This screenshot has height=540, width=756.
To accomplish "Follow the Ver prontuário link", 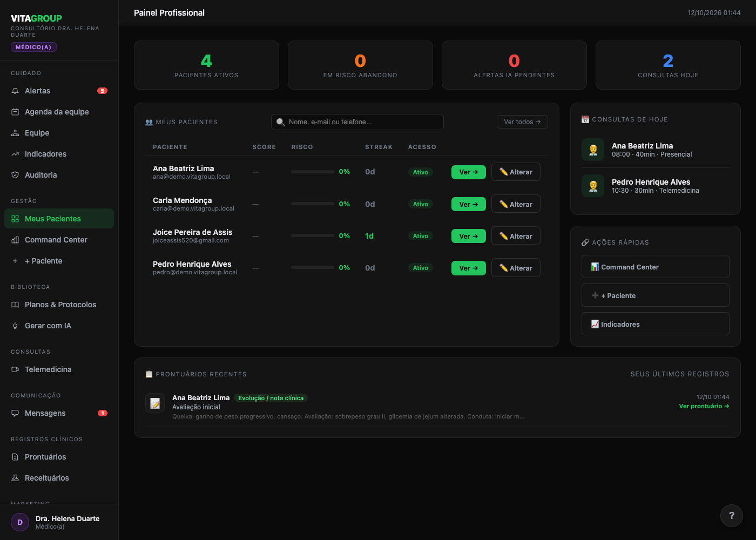I will coord(704,406).
